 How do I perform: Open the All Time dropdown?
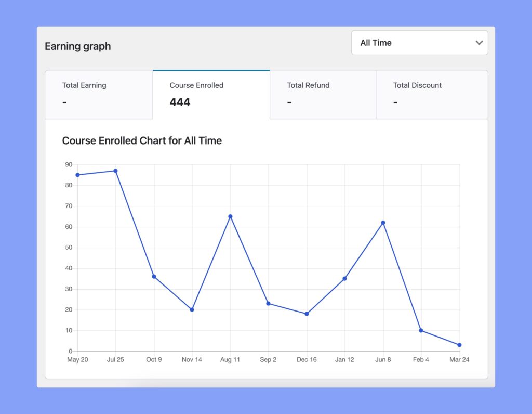[x=419, y=43]
